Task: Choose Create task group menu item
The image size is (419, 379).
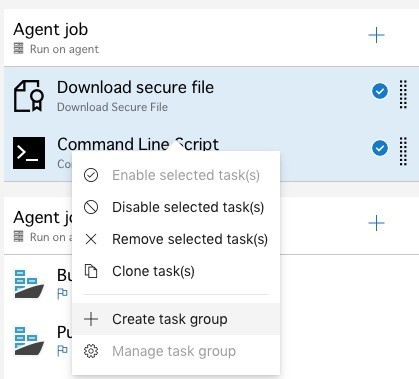Action: coord(176,319)
